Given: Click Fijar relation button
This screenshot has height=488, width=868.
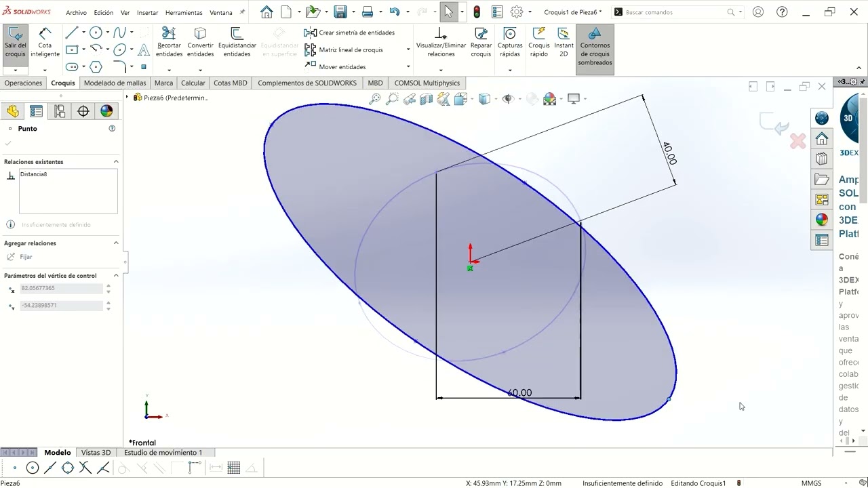Looking at the screenshot, I should pyautogui.click(x=20, y=257).
